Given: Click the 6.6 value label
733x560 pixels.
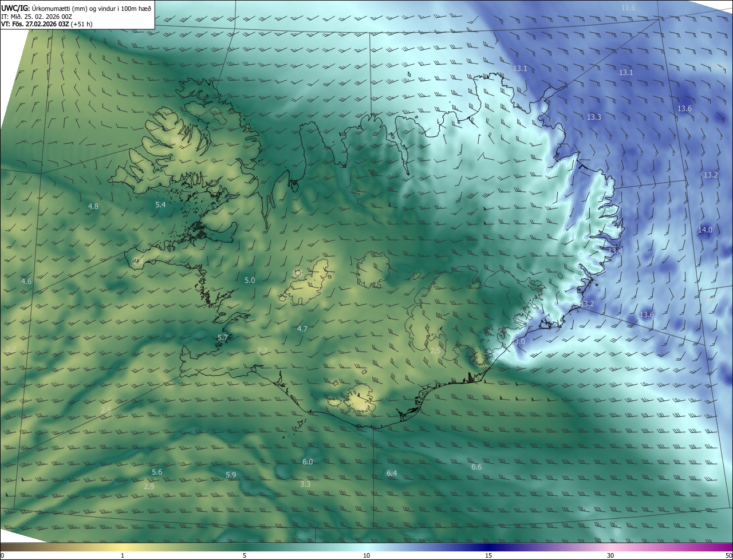Looking at the screenshot, I should (476, 467).
